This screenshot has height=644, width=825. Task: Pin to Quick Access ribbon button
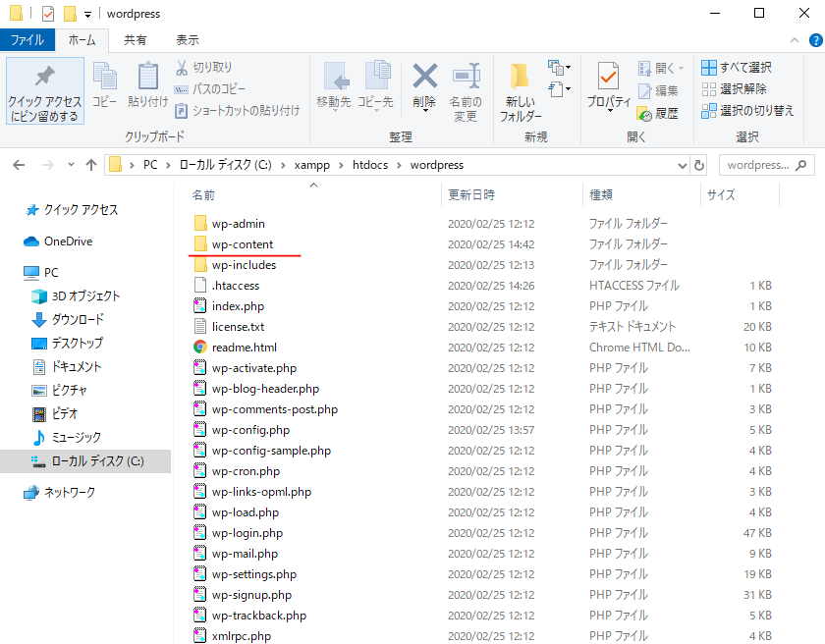[x=45, y=91]
